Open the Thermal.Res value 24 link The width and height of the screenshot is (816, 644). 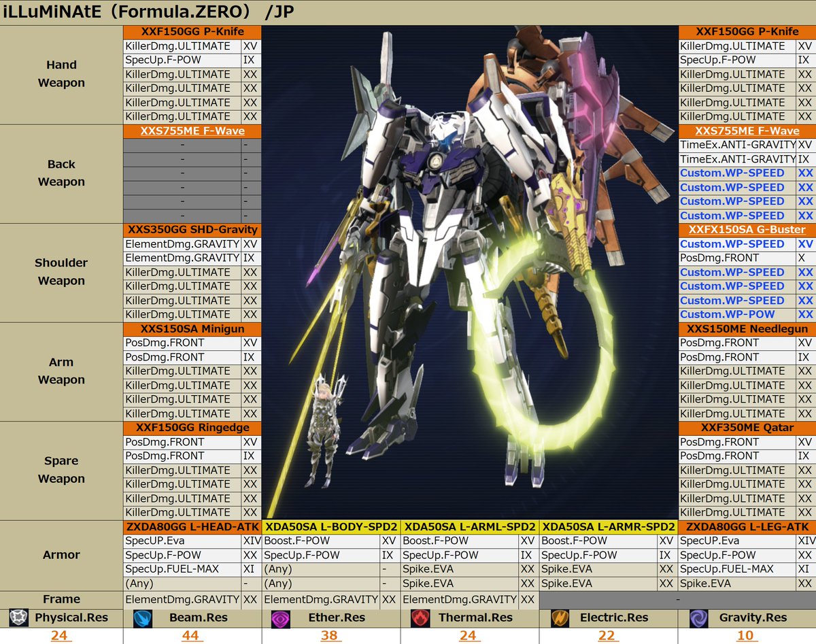pos(469,636)
